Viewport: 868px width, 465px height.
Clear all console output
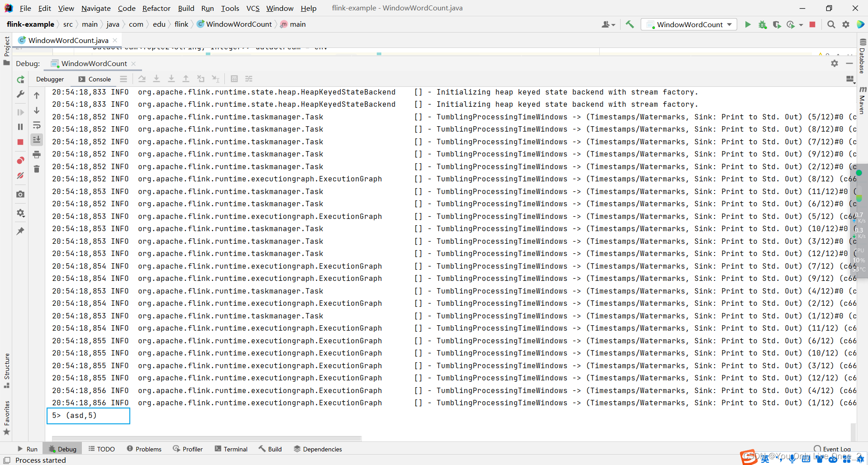click(x=37, y=169)
